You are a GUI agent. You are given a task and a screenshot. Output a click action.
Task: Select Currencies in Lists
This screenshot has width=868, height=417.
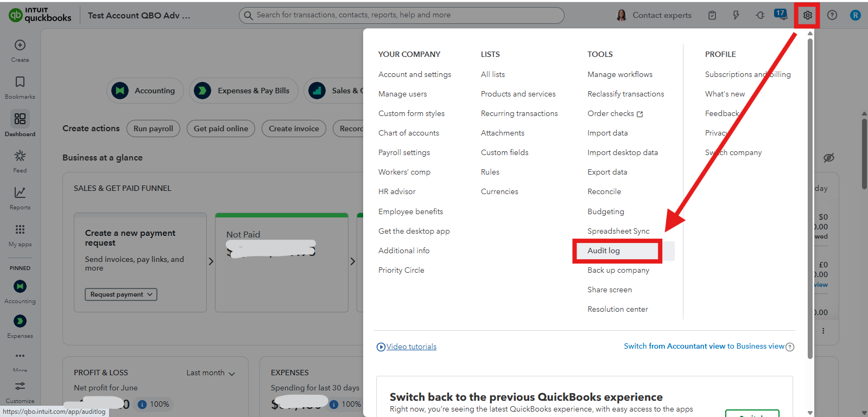499,191
